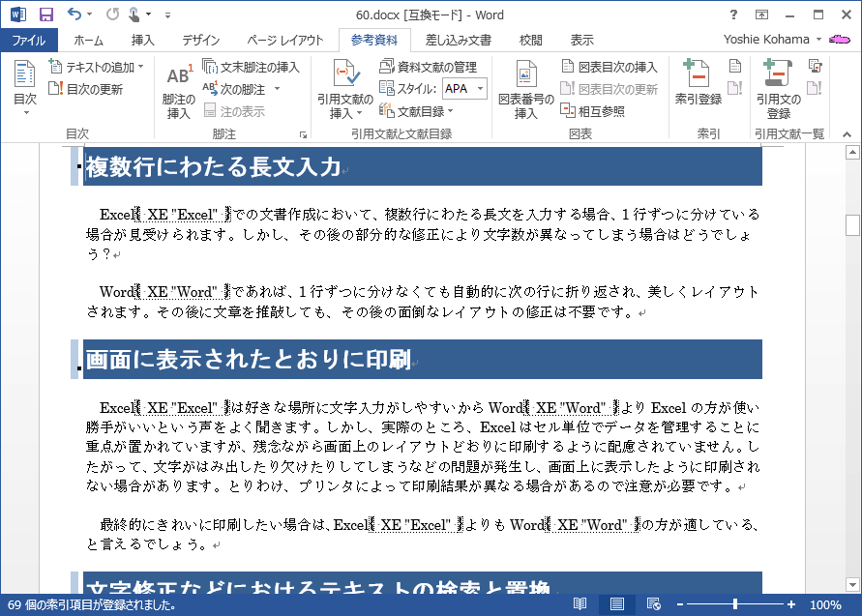
Task: Open the undo history dropdown arrow
Action: coord(90,15)
